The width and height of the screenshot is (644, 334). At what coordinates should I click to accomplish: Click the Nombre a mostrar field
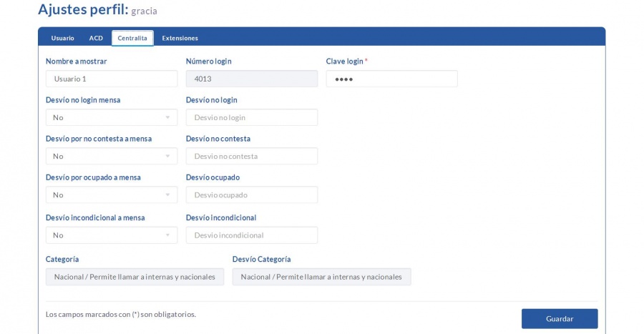pyautogui.click(x=111, y=79)
